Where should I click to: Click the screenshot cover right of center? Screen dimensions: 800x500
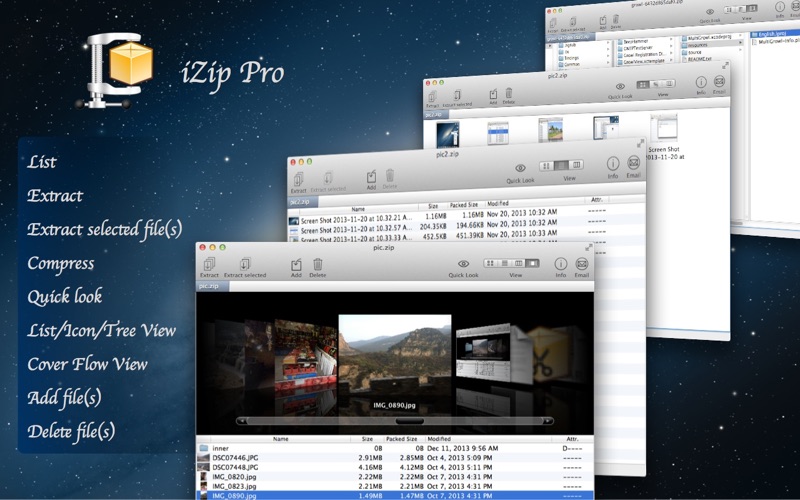pos(483,352)
